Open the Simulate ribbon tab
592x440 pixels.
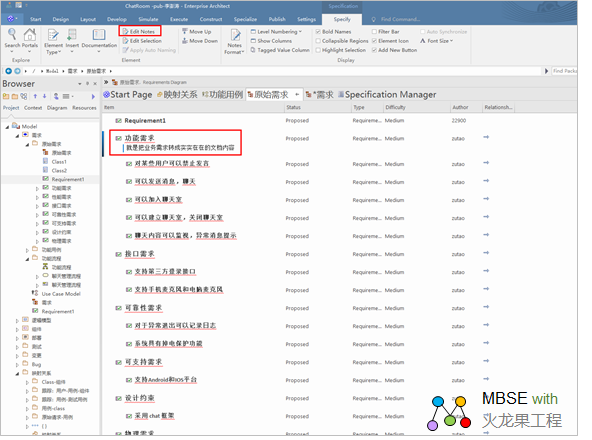148,19
